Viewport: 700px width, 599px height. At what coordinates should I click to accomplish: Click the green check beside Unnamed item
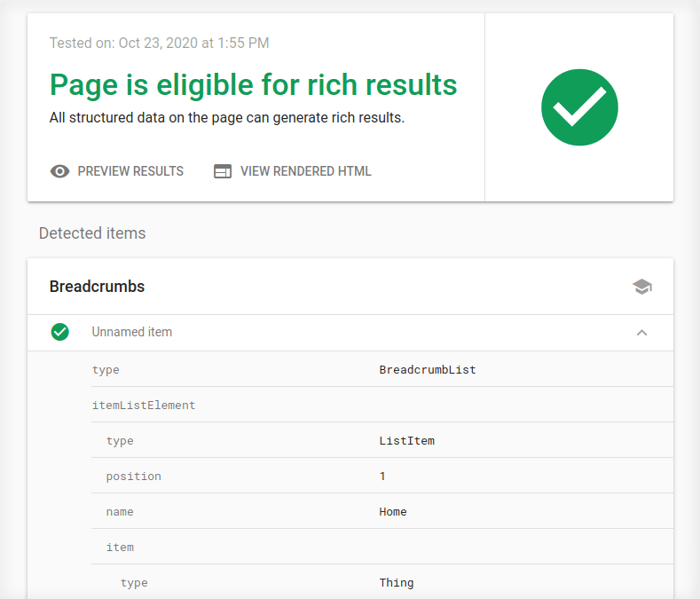tap(60, 332)
